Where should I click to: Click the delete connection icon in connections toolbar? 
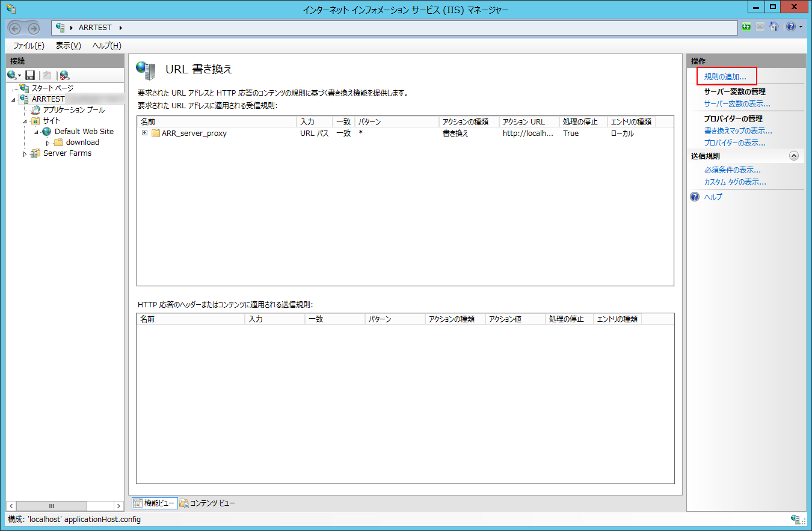pyautogui.click(x=64, y=75)
